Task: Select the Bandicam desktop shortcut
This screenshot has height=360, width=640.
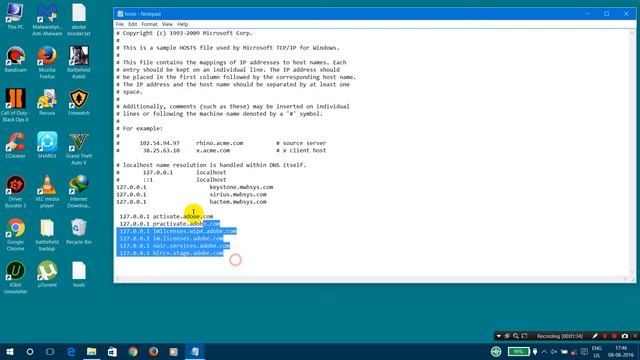Action: click(x=16, y=60)
